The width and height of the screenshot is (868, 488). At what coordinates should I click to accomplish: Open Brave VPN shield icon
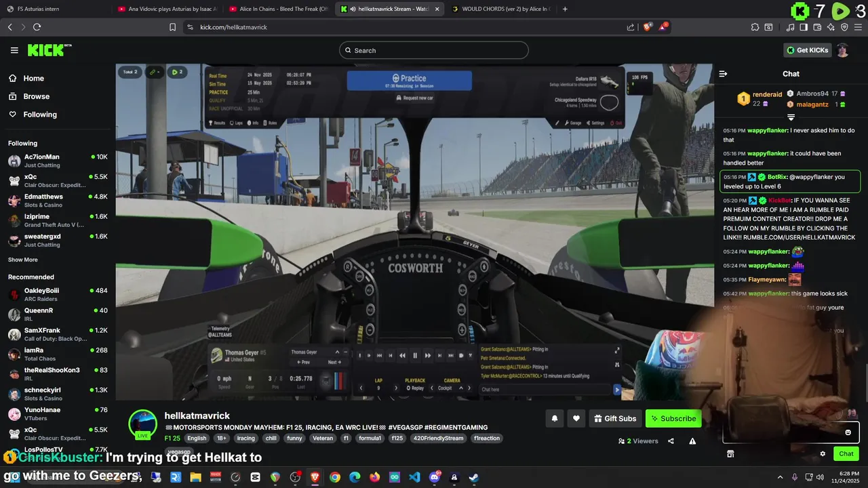844,27
